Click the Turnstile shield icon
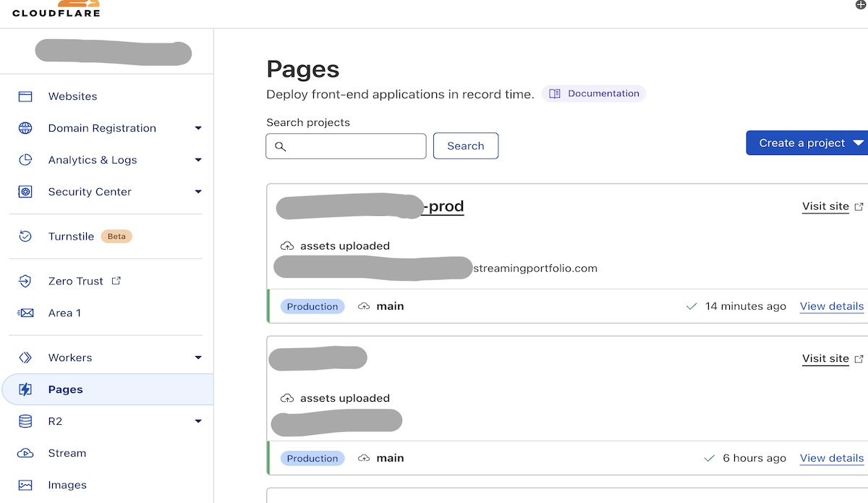 point(25,236)
